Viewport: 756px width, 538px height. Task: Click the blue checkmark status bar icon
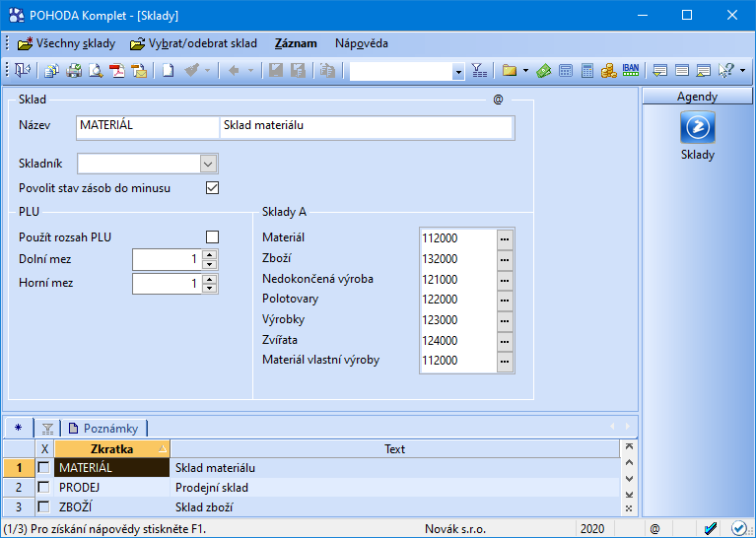coord(711,528)
